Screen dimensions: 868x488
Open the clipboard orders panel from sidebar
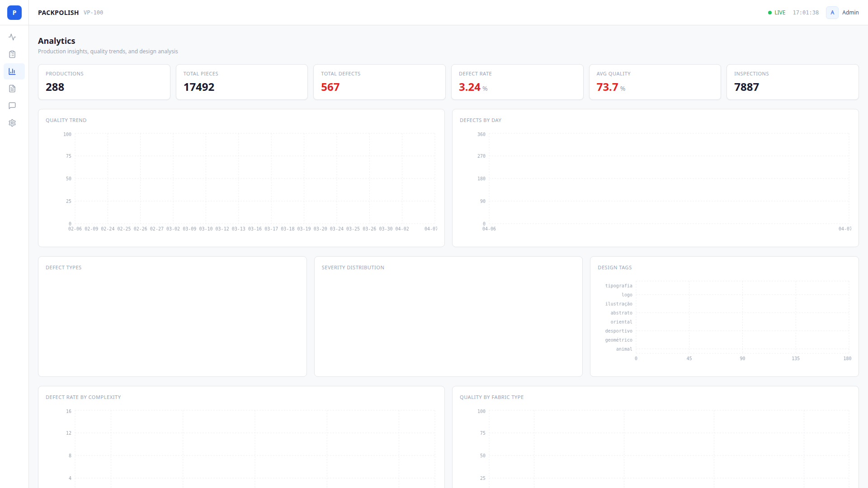coord(12,54)
